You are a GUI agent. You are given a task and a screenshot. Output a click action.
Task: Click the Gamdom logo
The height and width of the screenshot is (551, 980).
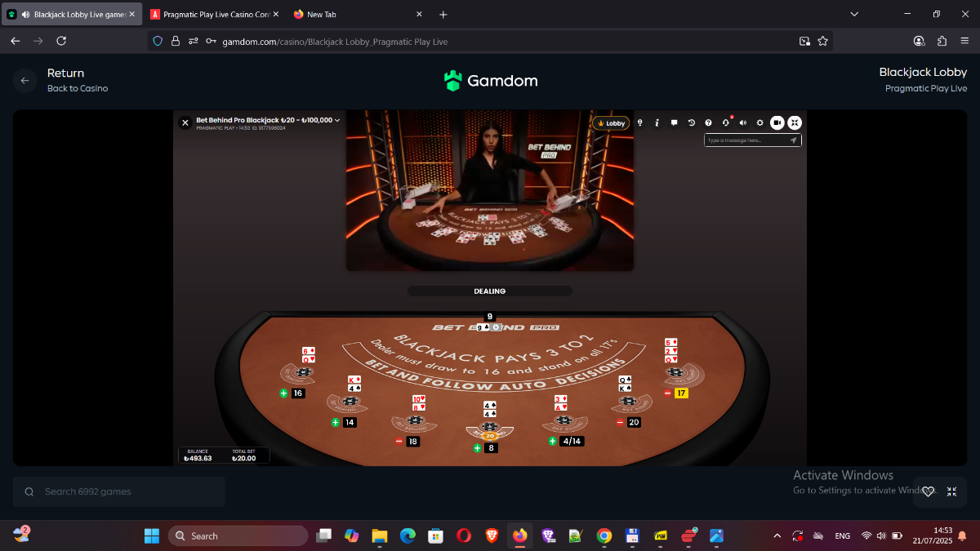pyautogui.click(x=490, y=81)
